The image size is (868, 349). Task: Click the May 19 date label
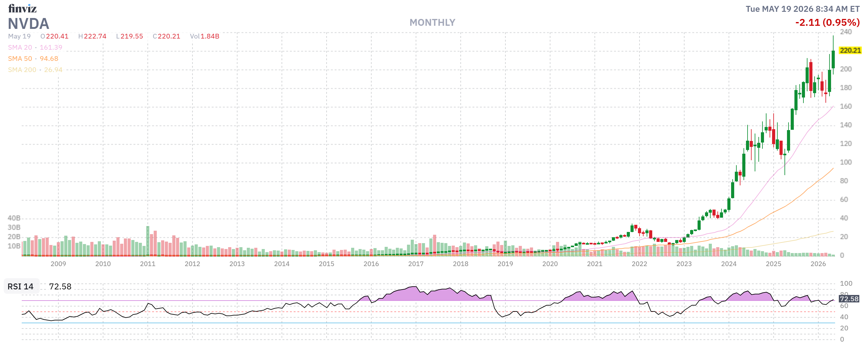19,36
